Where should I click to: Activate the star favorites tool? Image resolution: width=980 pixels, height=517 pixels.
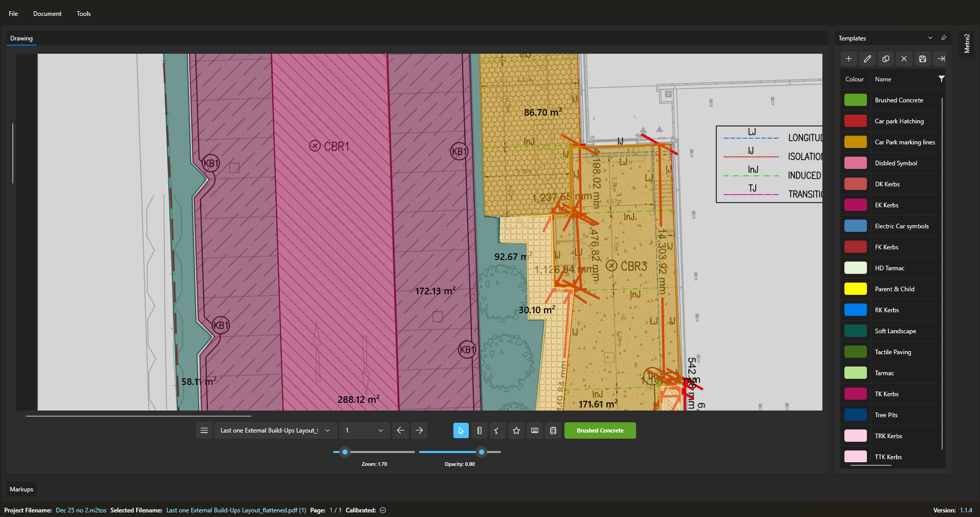(x=516, y=430)
